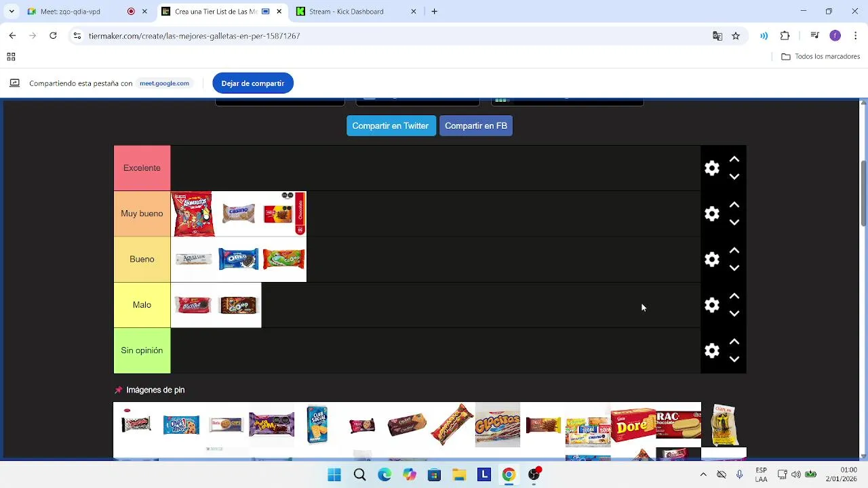
Task: Open the OBS Studio taskbar icon
Action: tap(534, 474)
